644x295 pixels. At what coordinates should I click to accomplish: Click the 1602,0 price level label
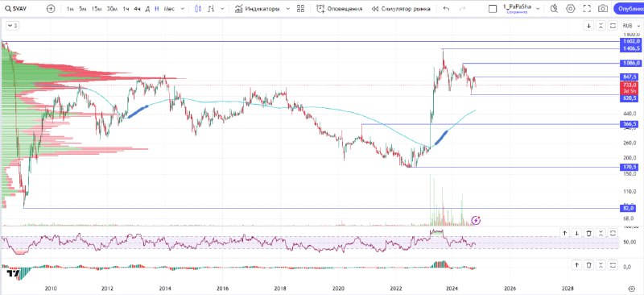coord(630,42)
